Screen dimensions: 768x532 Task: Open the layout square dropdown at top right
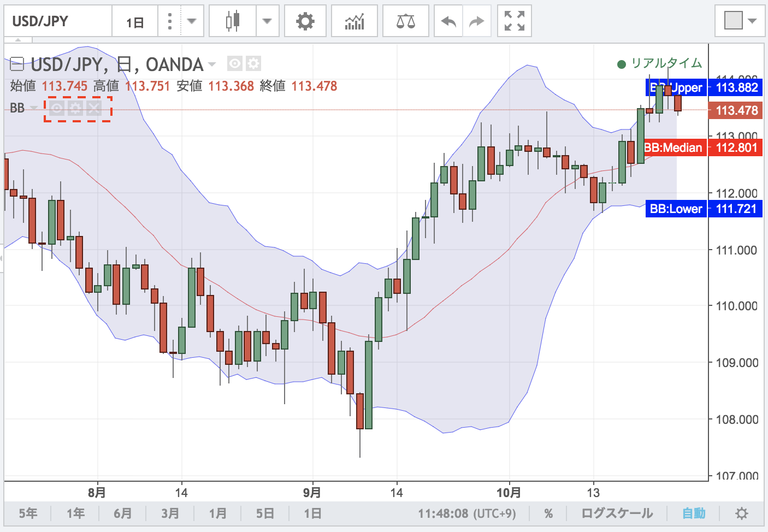[x=740, y=21]
